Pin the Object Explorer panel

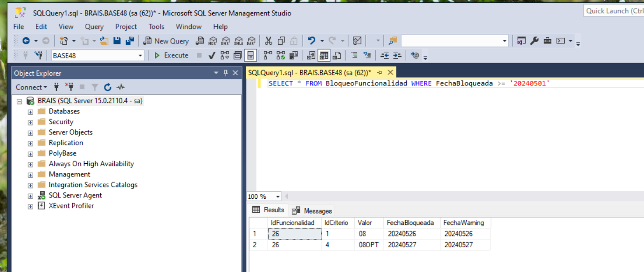[226, 73]
